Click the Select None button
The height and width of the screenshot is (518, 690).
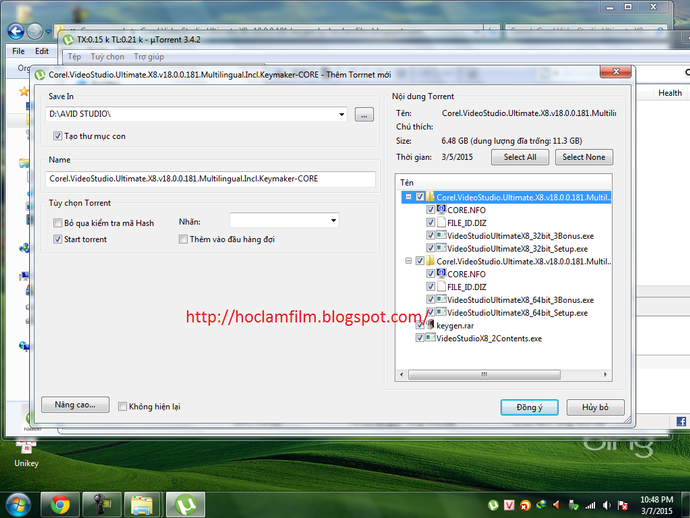point(584,157)
